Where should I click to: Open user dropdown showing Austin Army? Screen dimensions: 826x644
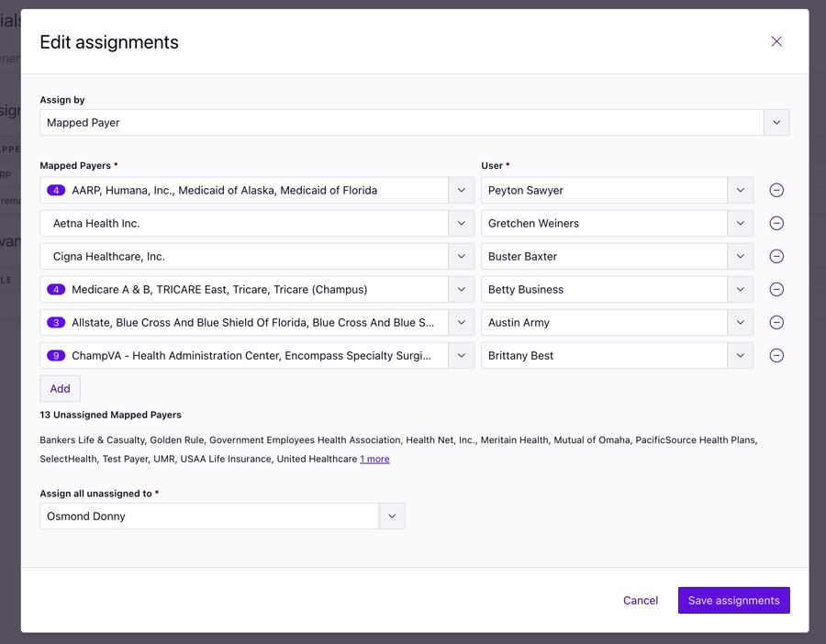(740, 323)
